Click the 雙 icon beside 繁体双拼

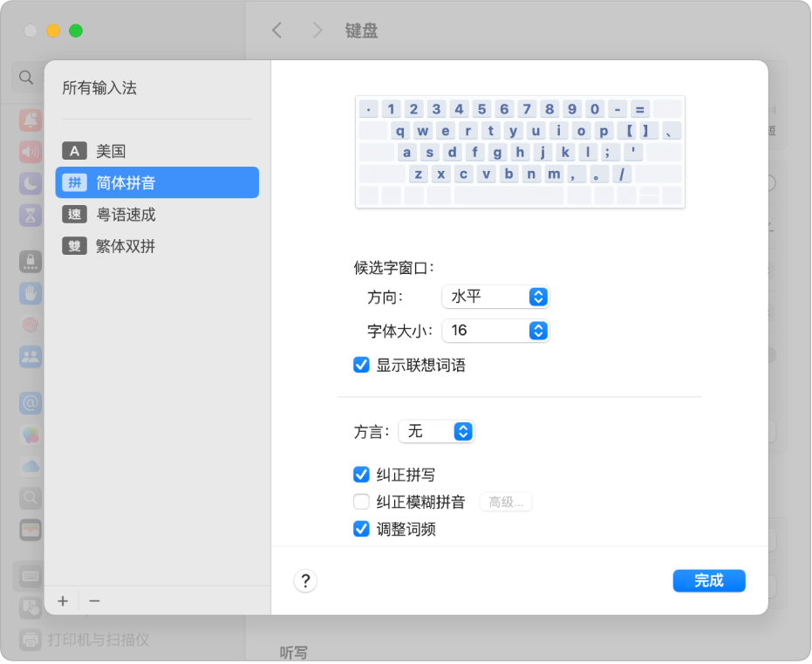tap(75, 246)
